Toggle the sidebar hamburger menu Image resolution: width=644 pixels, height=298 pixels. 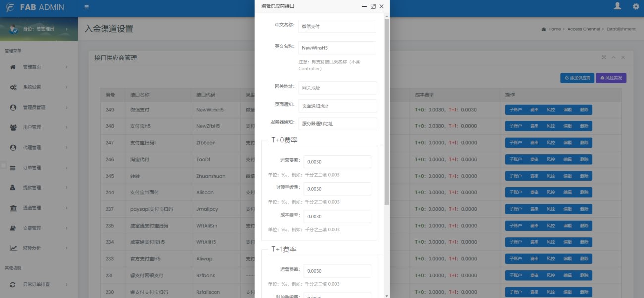click(x=87, y=7)
